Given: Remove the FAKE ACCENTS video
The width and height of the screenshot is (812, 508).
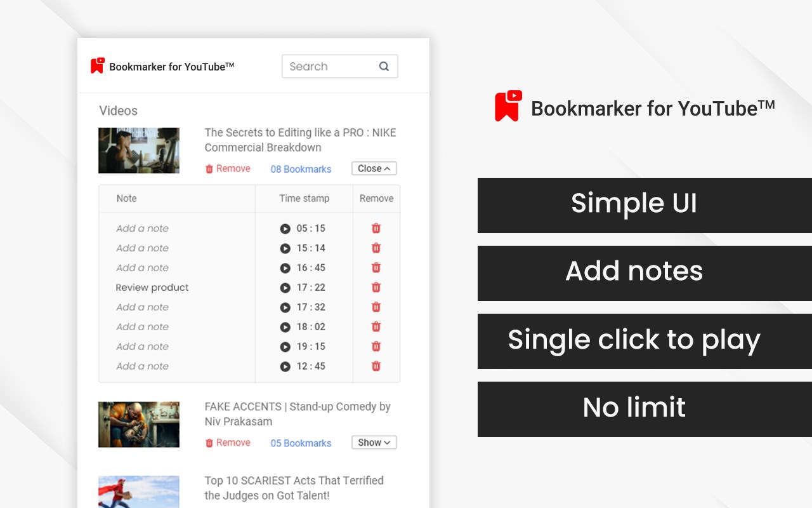Looking at the screenshot, I should click(x=228, y=443).
